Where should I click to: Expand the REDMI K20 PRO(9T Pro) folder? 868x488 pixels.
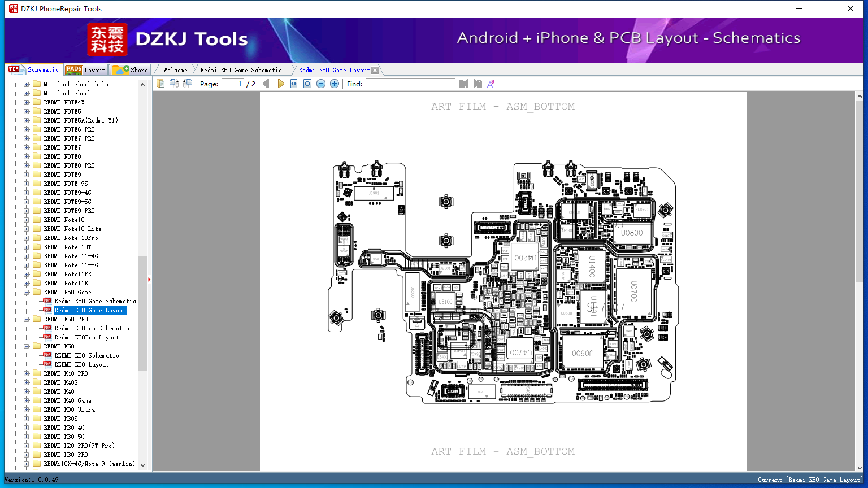(x=26, y=446)
